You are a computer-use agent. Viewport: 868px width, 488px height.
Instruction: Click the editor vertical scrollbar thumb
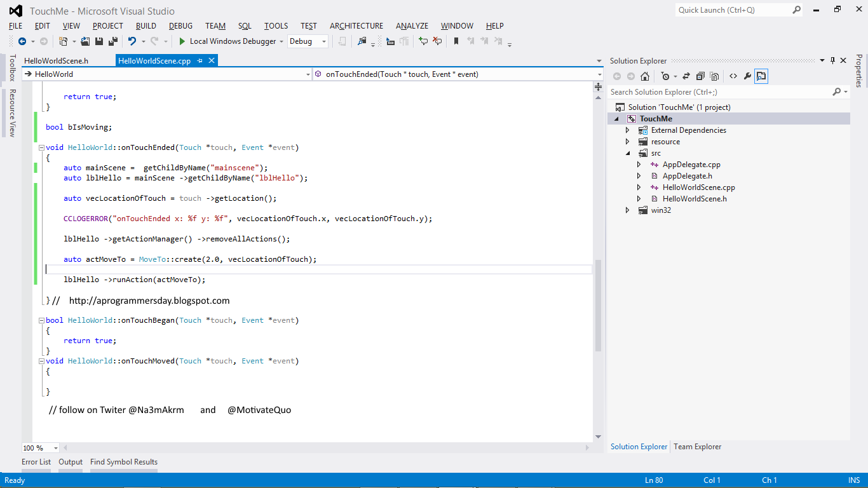pos(598,306)
